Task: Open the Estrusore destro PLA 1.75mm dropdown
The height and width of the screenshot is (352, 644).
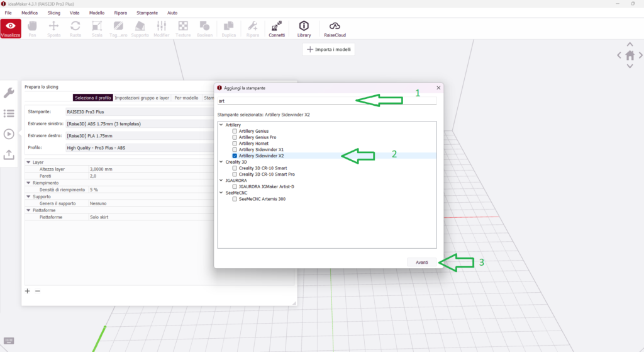Action: point(140,136)
